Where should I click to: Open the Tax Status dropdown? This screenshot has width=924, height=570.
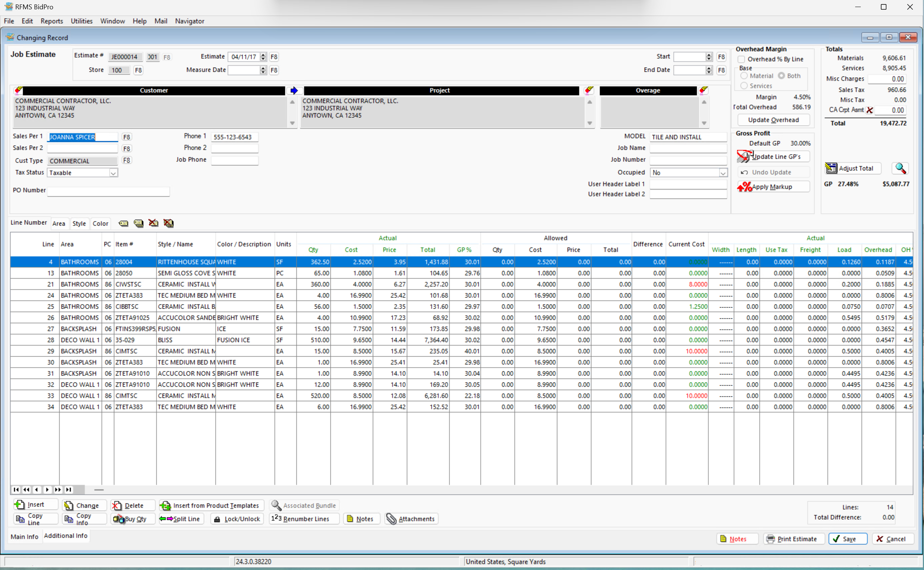click(113, 173)
